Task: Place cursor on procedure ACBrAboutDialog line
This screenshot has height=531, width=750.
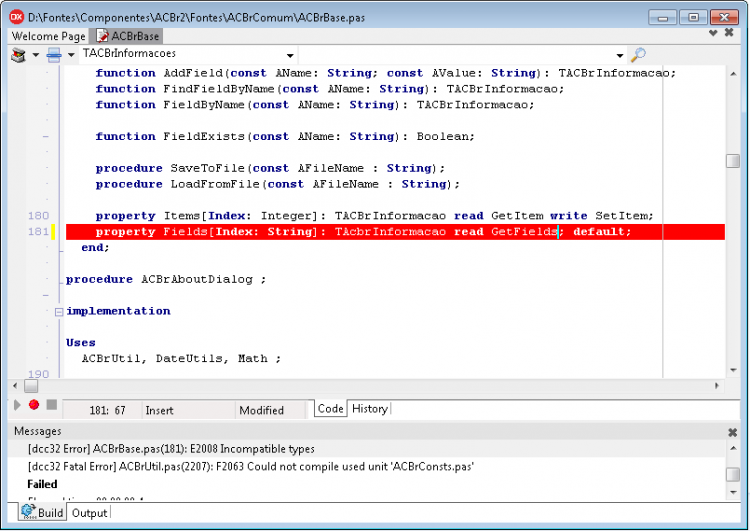Action: coord(165,279)
